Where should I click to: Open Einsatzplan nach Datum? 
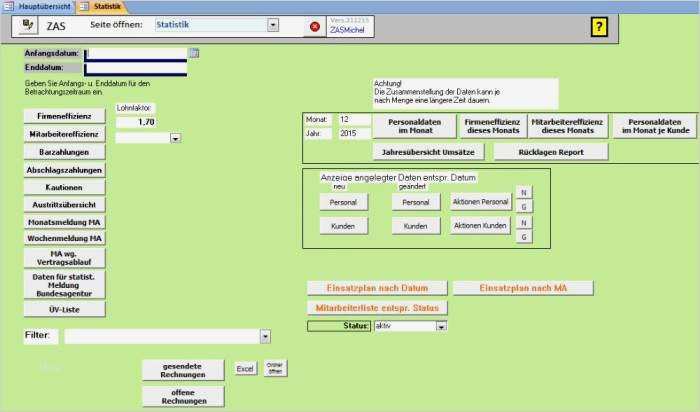[x=377, y=288]
